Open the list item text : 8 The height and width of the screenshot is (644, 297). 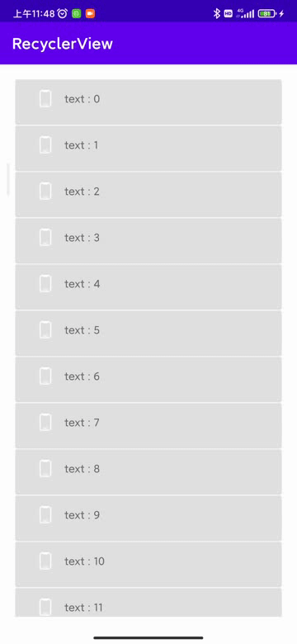pyautogui.click(x=148, y=471)
